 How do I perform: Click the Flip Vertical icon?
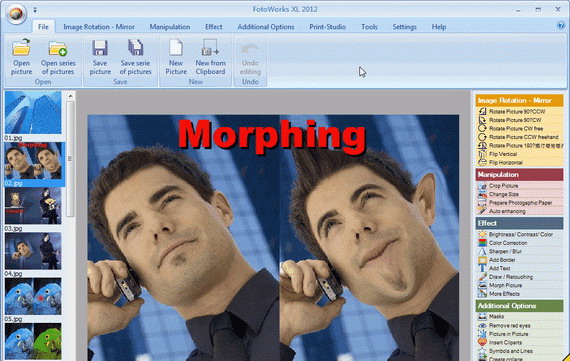(482, 154)
